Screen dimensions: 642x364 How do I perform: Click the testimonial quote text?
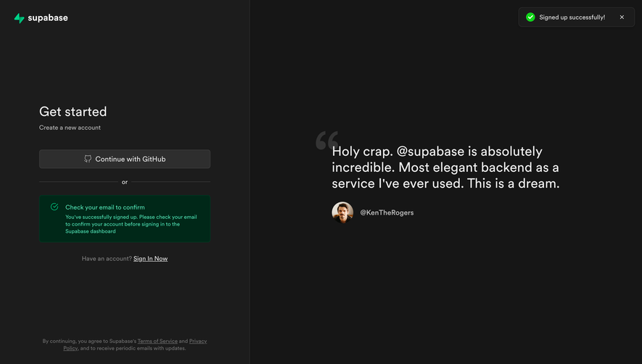click(x=445, y=167)
